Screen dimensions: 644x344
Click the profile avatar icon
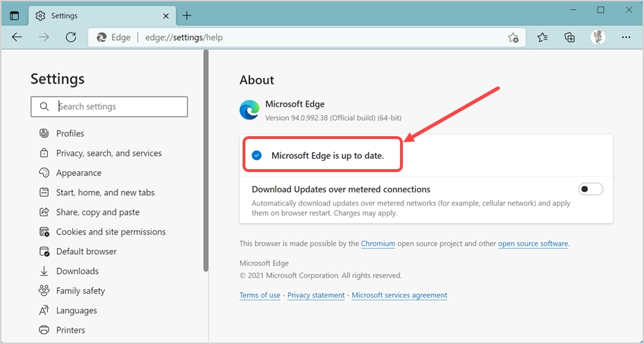(598, 37)
